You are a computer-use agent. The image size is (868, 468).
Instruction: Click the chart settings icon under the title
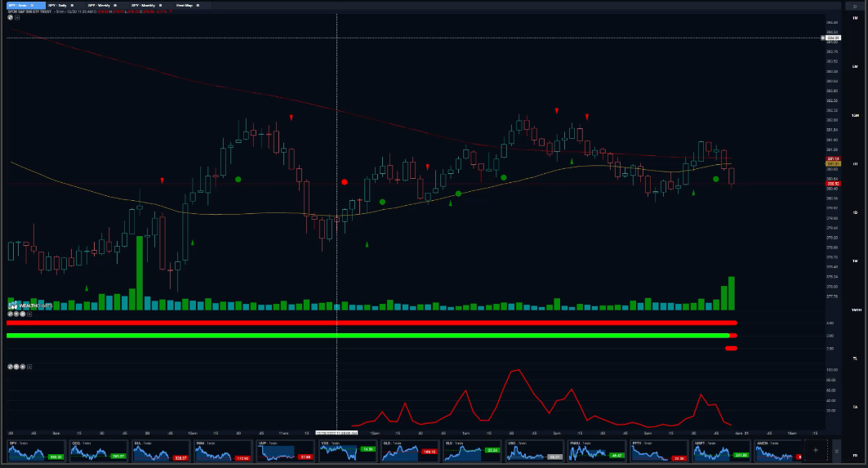[11, 17]
